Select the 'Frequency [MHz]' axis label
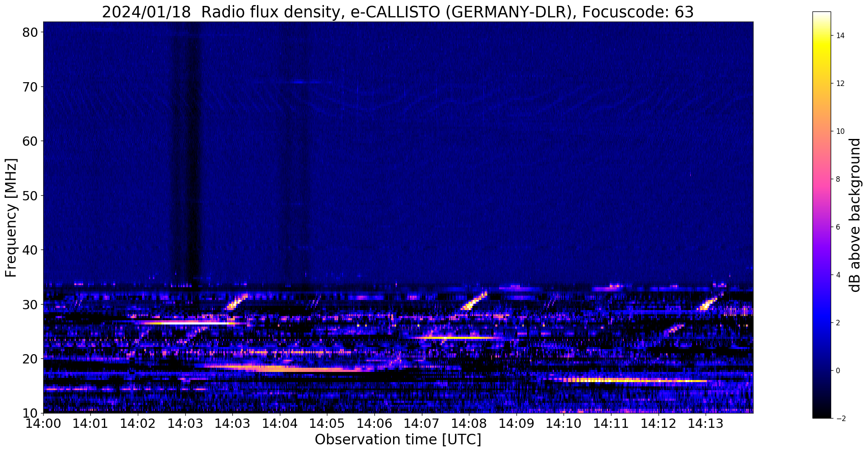 [11, 218]
